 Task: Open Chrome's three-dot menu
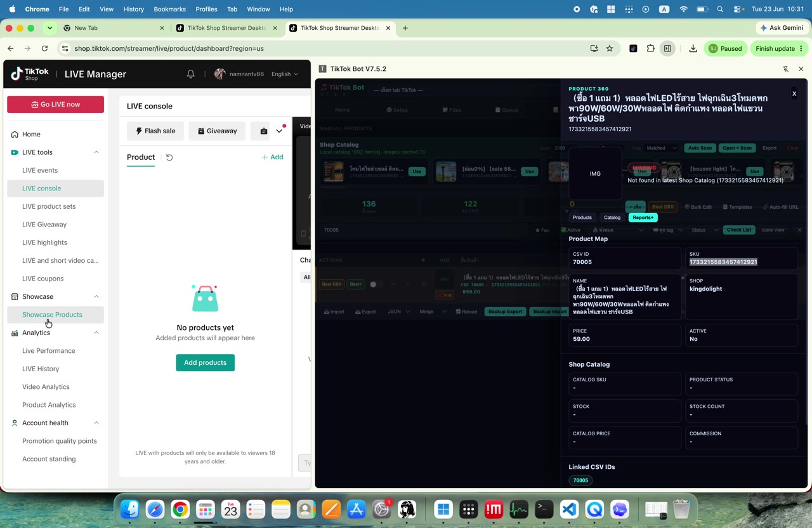pos(801,48)
